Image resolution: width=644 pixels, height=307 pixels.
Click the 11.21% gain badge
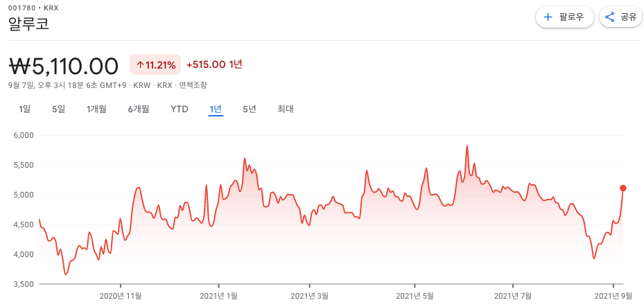[155, 64]
